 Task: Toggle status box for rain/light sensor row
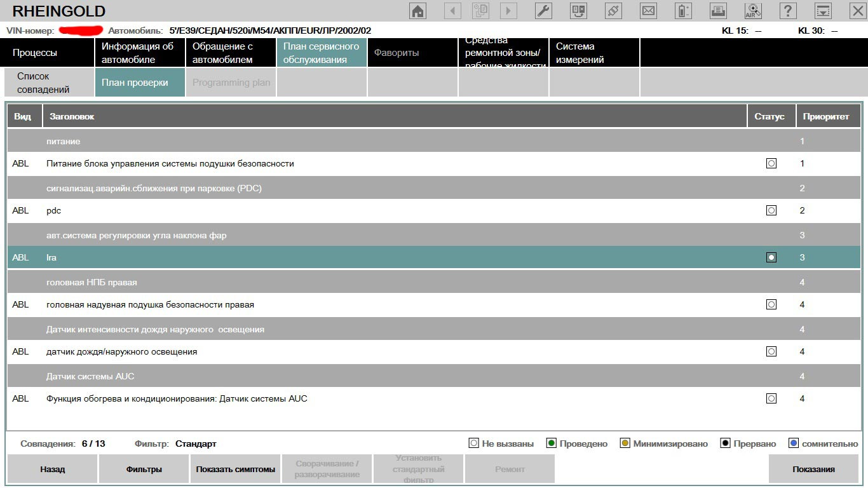pyautogui.click(x=771, y=351)
